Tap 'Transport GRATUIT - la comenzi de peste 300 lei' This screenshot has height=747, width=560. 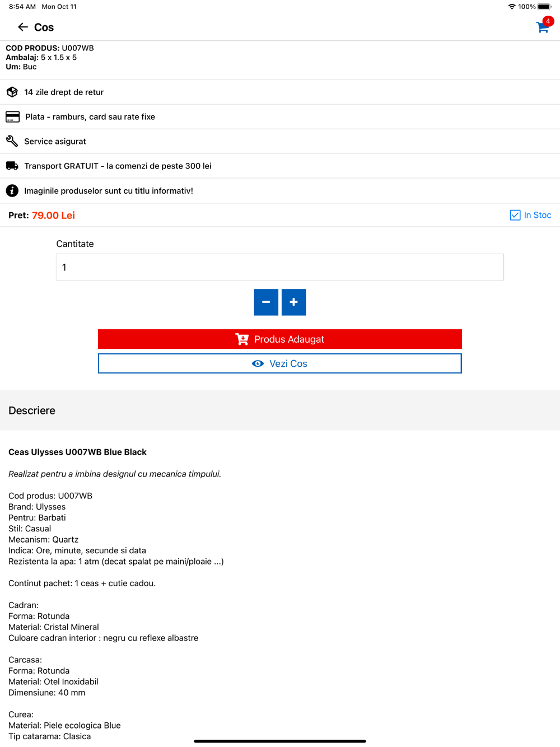pos(118,166)
